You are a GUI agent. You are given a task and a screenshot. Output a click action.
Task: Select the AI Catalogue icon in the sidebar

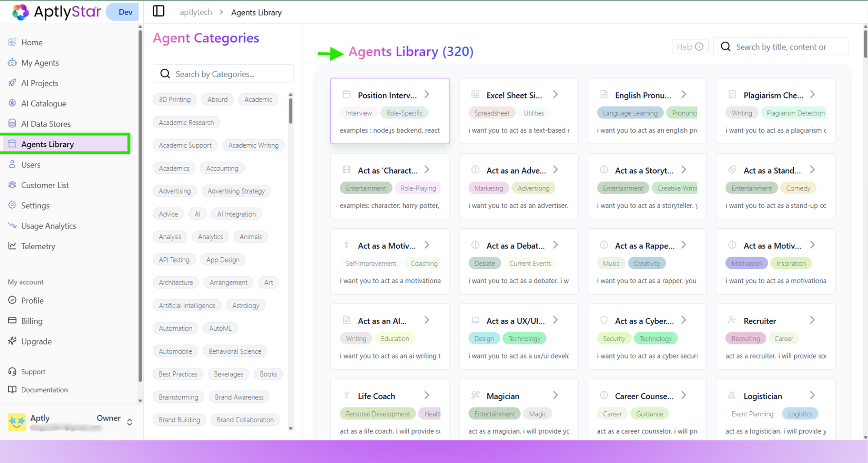pos(13,103)
